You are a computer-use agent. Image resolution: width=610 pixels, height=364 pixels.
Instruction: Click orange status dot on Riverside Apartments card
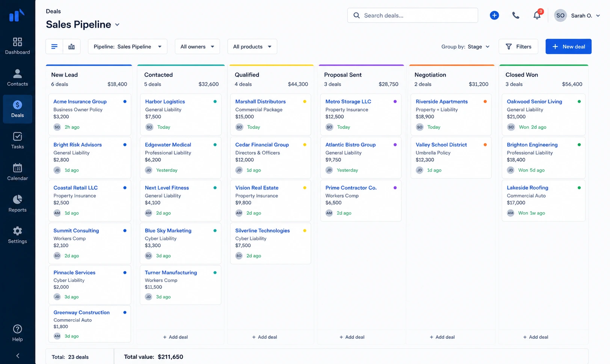485,101
